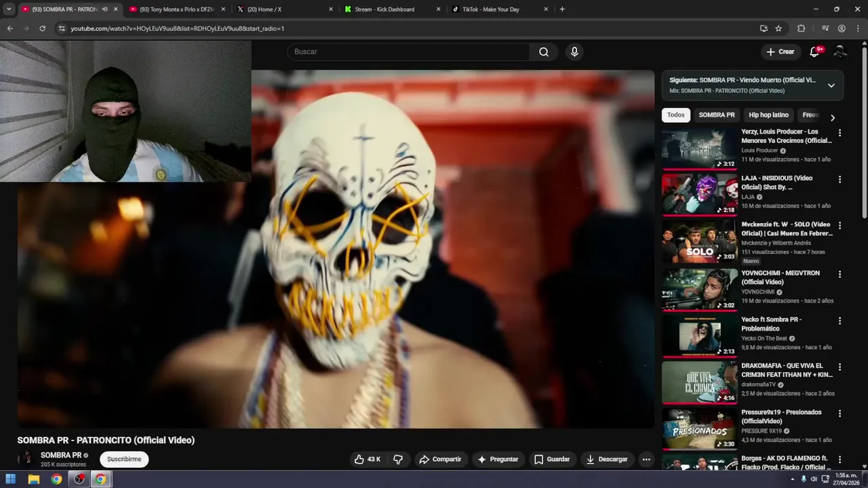Open the Chrome three-dot menu

coord(857,28)
